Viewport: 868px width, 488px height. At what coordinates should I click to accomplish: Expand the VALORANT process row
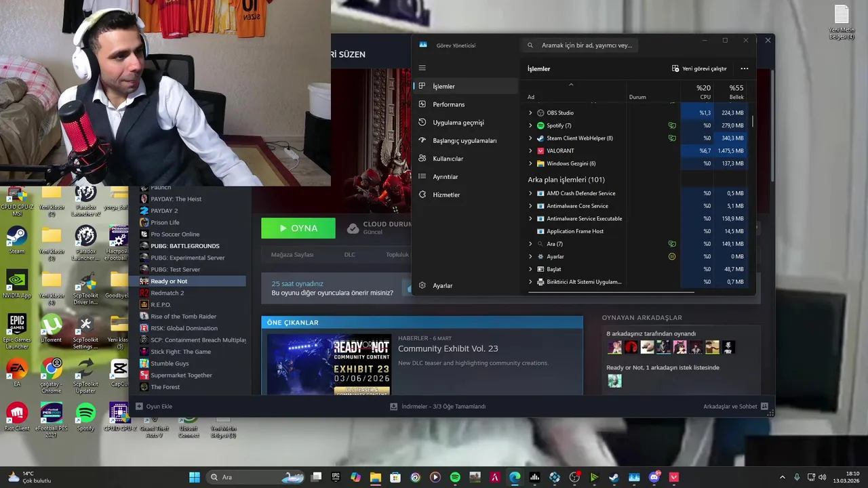click(x=530, y=150)
